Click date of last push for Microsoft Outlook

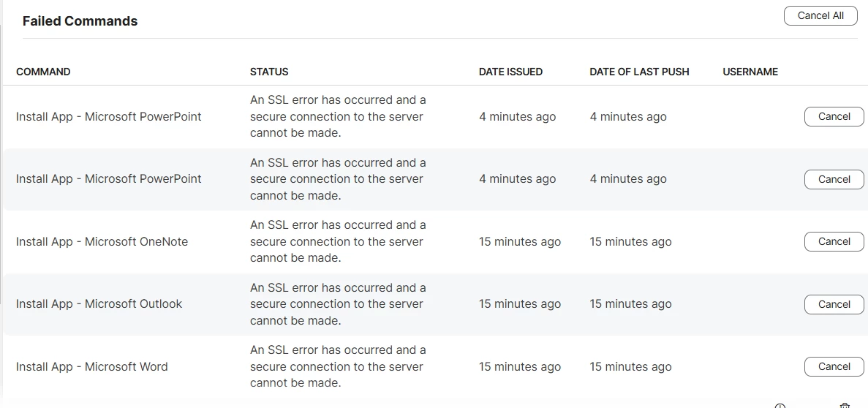[x=630, y=304]
